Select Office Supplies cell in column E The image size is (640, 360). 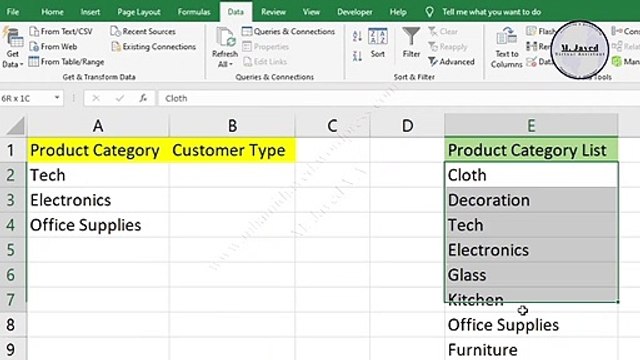pyautogui.click(x=531, y=325)
